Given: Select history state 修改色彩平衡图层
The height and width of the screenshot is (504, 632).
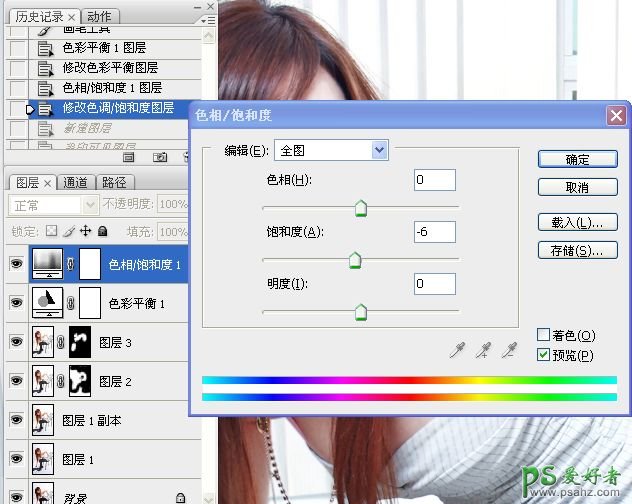Looking at the screenshot, I should [x=104, y=69].
